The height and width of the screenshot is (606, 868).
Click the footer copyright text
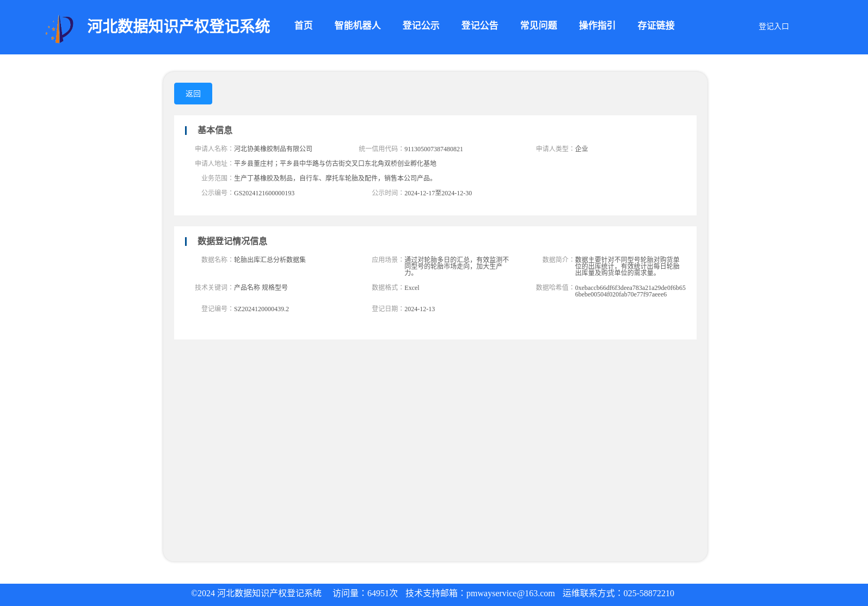tap(256, 593)
